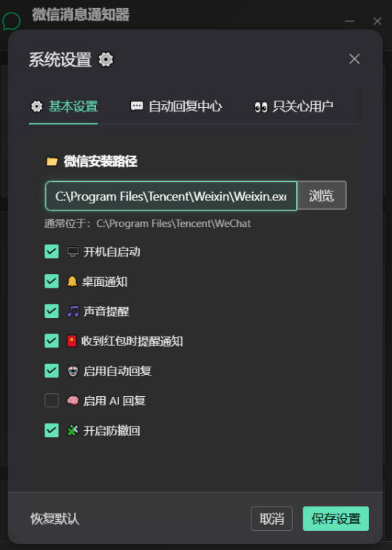Toggle the 开启防撤回 checkbox
This screenshot has height=550, width=392.
pos(52,430)
